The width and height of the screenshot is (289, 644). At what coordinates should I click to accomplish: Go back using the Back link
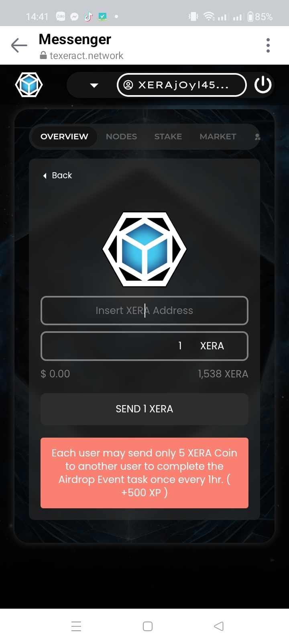(x=57, y=175)
